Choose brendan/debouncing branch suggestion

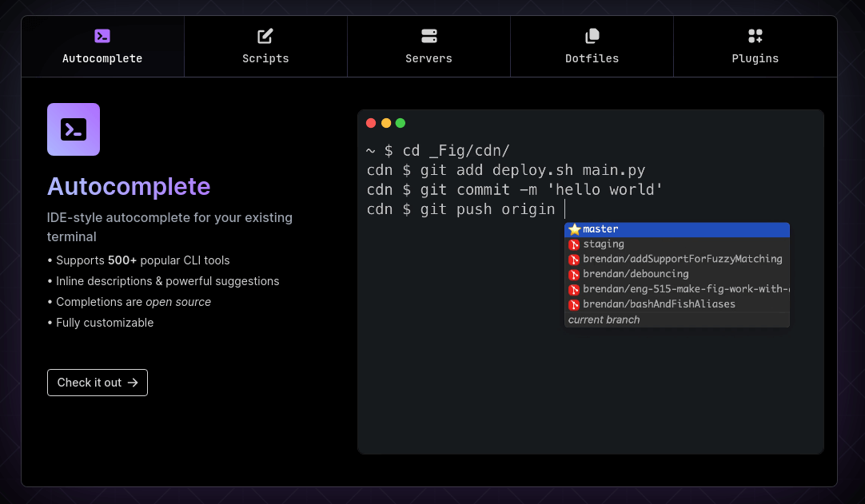coord(636,274)
